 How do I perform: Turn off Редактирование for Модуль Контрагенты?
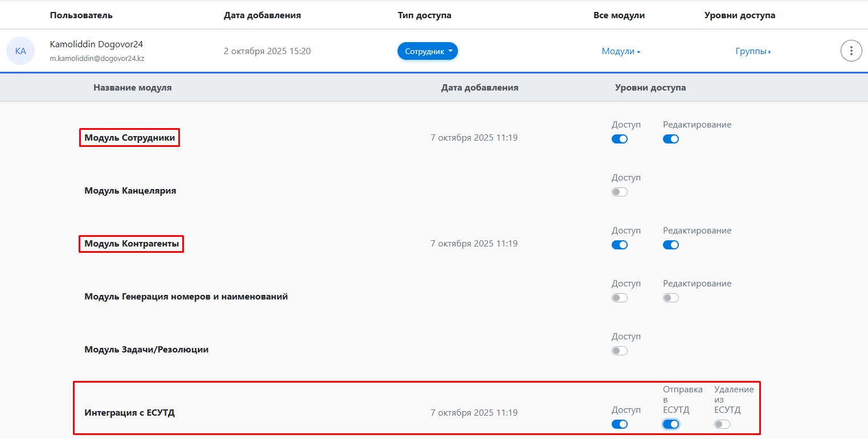671,245
